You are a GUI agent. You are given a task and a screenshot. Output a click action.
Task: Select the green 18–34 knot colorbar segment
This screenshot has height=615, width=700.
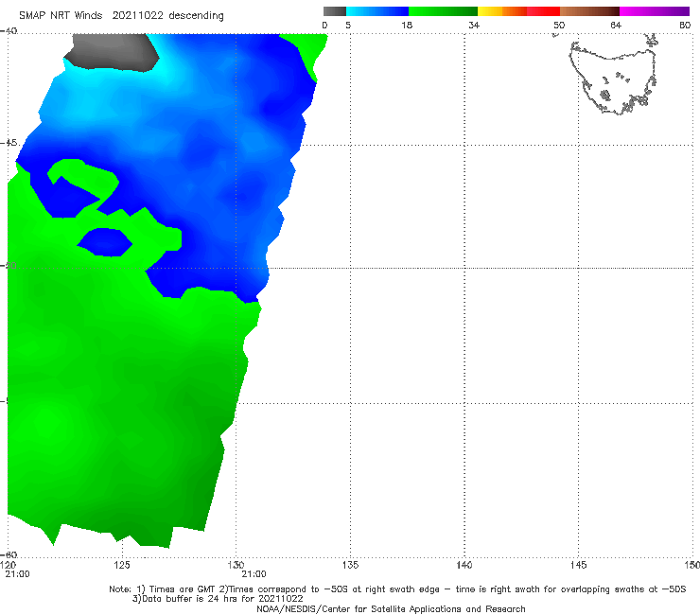coord(443,11)
